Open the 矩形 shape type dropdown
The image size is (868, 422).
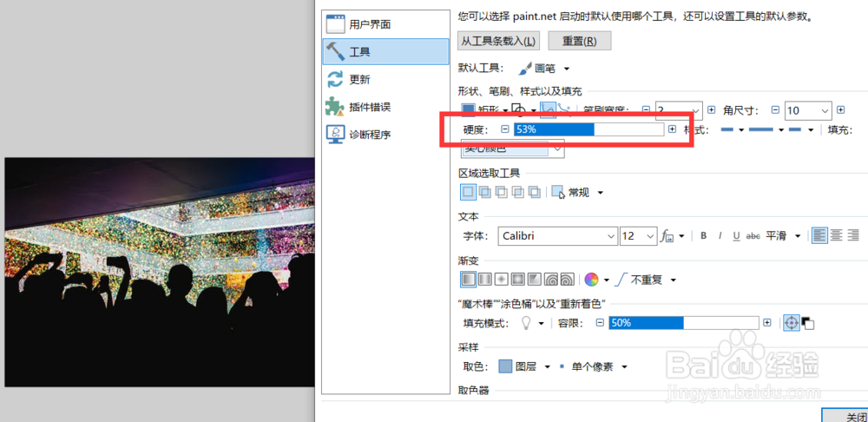[485, 110]
